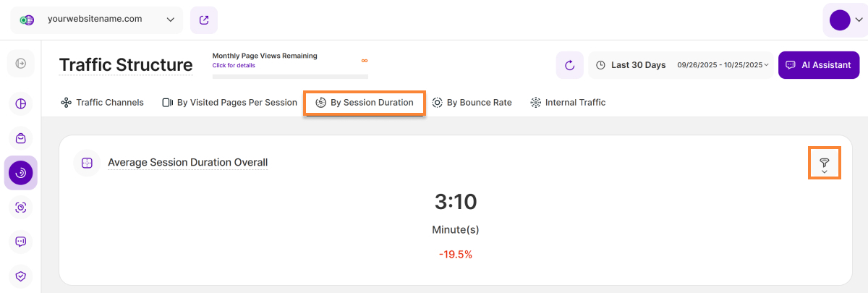The image size is (868, 293).
Task: Click the 'Click for details' link
Action: 234,65
